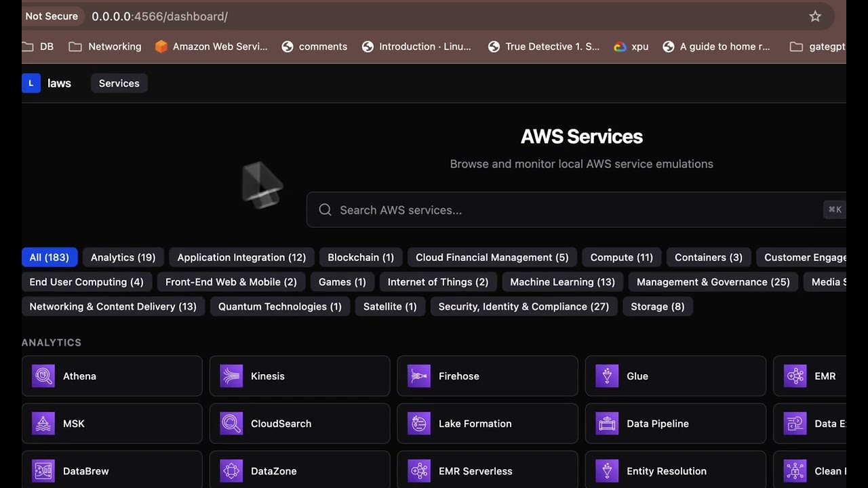Click the CloudSearch service icon
This screenshot has height=488, width=868.
(231, 424)
